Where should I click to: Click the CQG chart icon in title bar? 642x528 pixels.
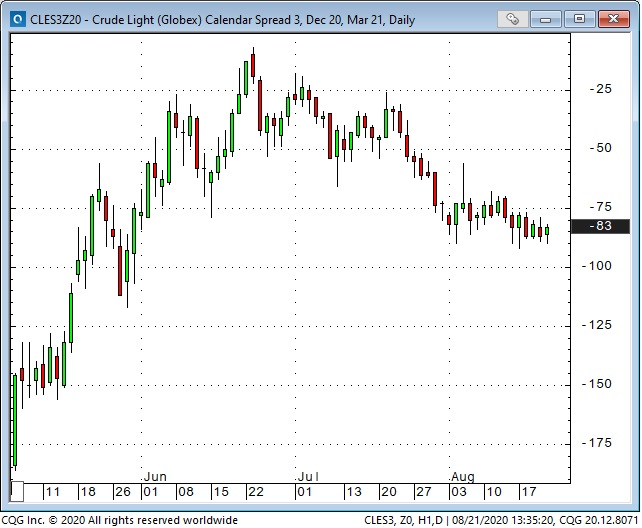coord(17,20)
